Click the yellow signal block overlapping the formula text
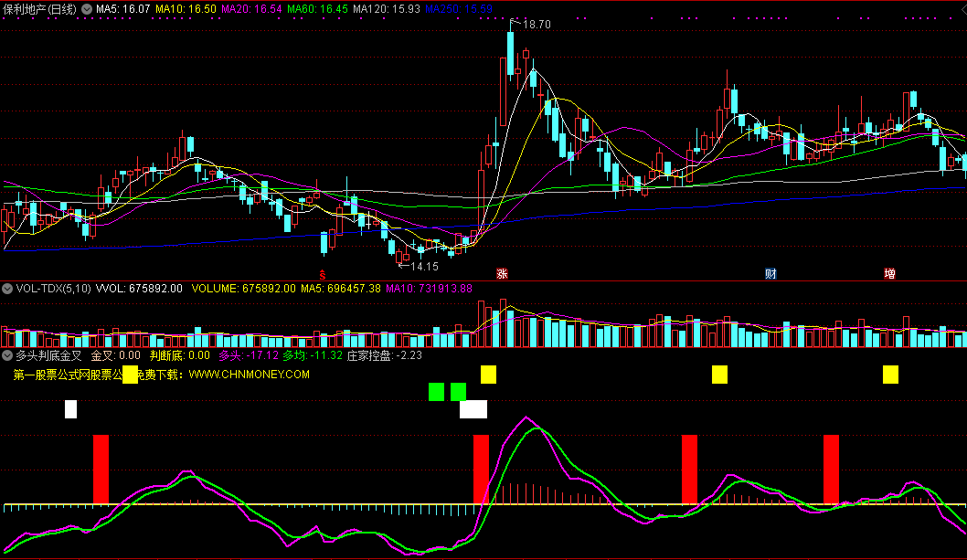 pyautogui.click(x=130, y=375)
